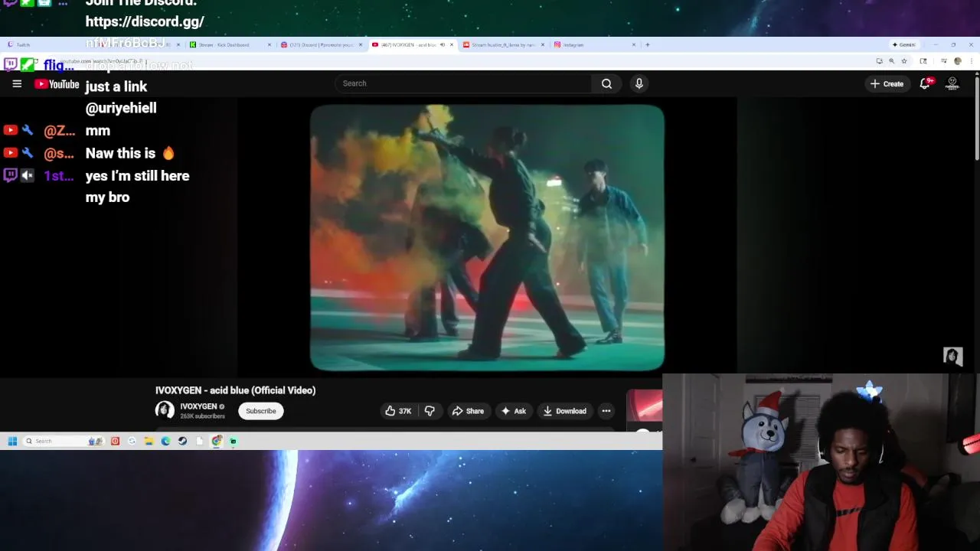Screen dimensions: 980x551
Task: Bookmark this page with the star icon
Action: (x=904, y=61)
